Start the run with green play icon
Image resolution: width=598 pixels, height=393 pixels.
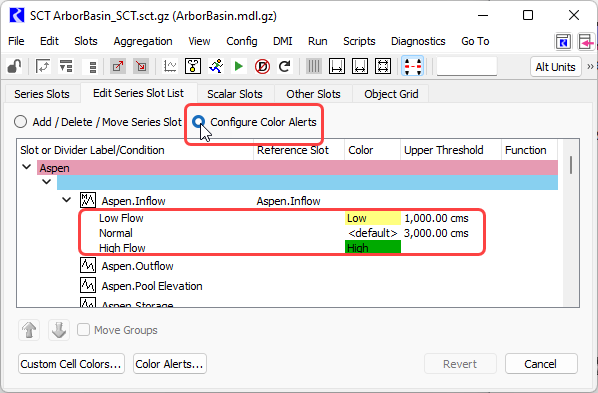coord(239,67)
